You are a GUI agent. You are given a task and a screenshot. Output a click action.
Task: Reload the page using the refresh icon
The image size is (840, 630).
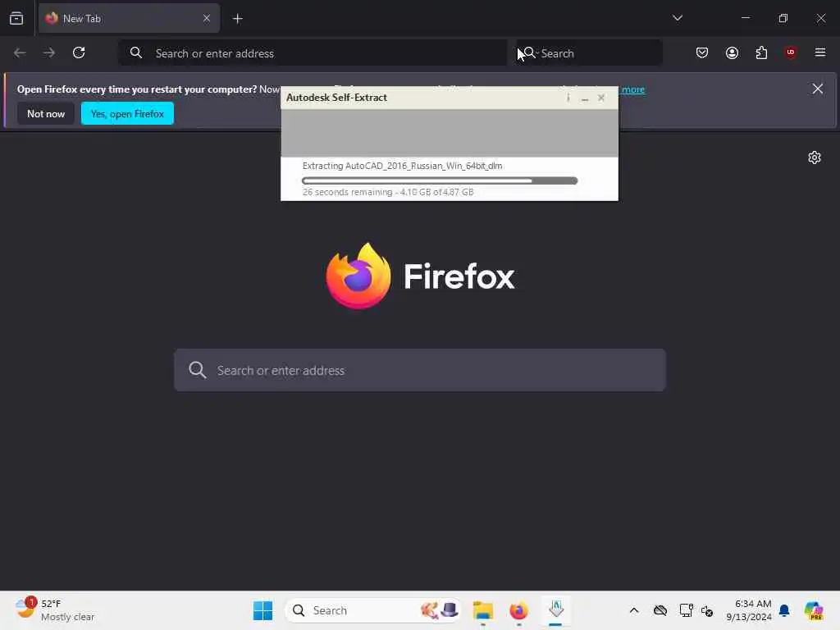(79, 53)
